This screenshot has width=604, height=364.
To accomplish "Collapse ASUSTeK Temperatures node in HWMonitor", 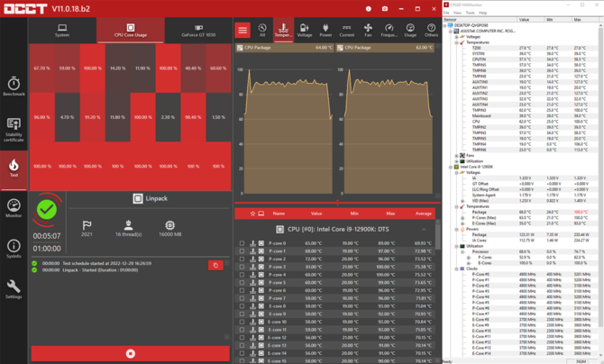I will (456, 42).
